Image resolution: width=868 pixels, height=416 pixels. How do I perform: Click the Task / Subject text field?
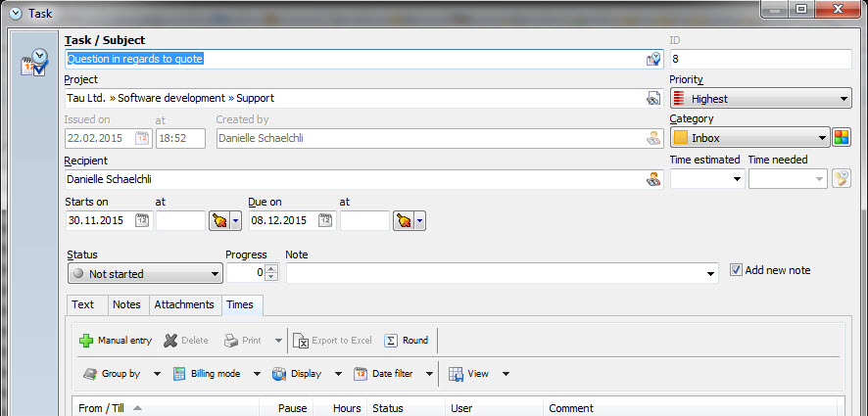pos(353,59)
